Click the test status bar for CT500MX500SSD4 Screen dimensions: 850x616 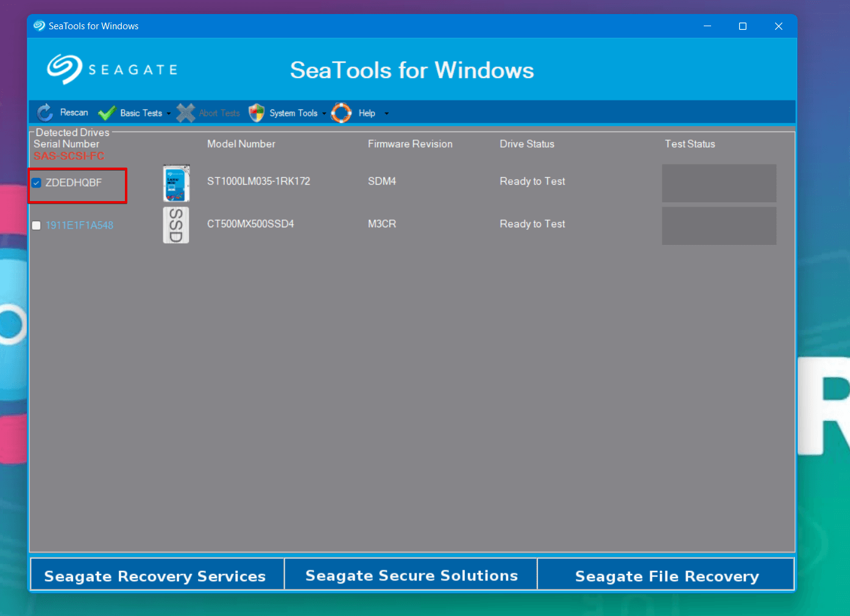pyautogui.click(x=719, y=226)
